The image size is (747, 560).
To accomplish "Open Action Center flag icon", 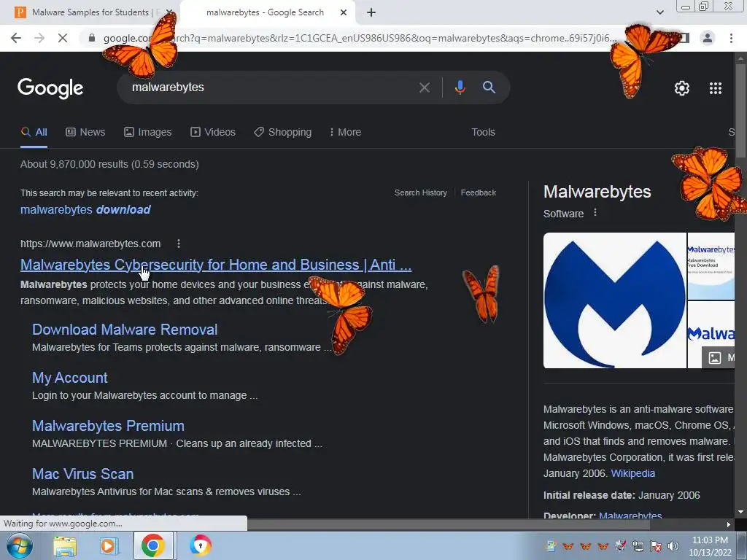I will pos(656,546).
